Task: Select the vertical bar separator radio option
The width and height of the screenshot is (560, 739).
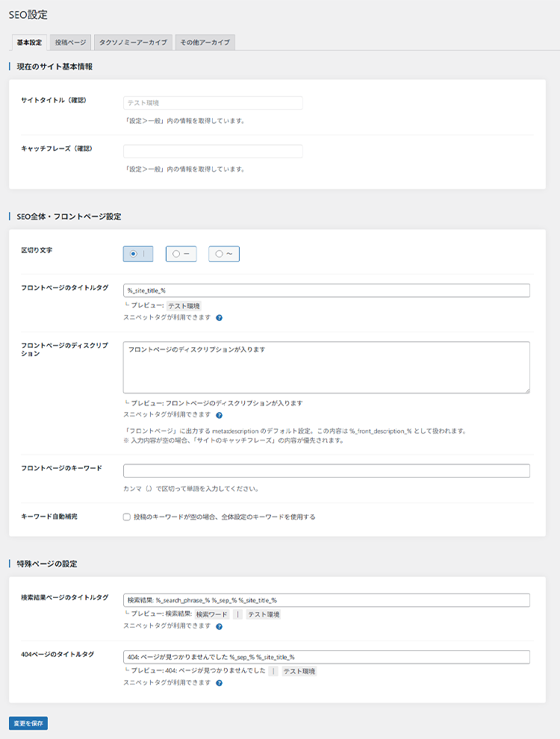Action: pyautogui.click(x=133, y=254)
